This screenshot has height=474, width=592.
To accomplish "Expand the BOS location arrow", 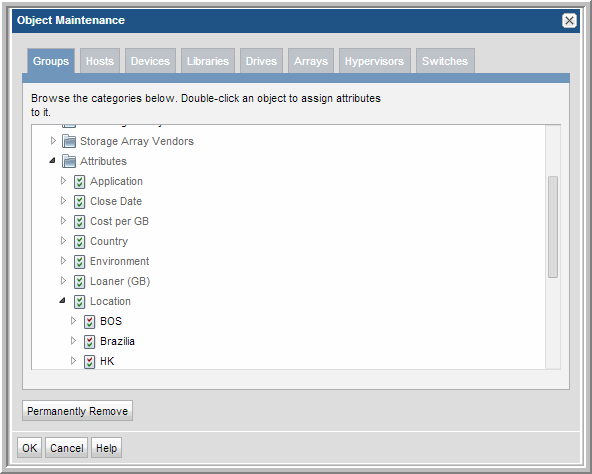I will 73,321.
